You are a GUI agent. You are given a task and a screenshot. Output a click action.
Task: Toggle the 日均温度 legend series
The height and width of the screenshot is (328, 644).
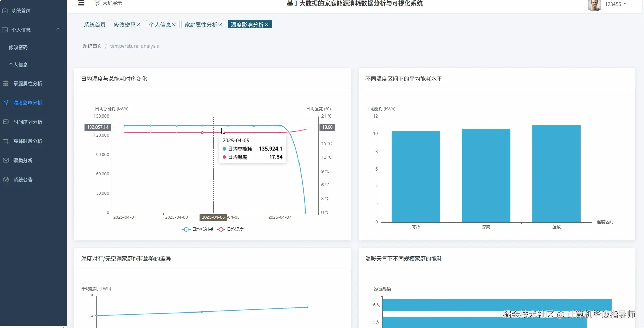tap(230, 229)
